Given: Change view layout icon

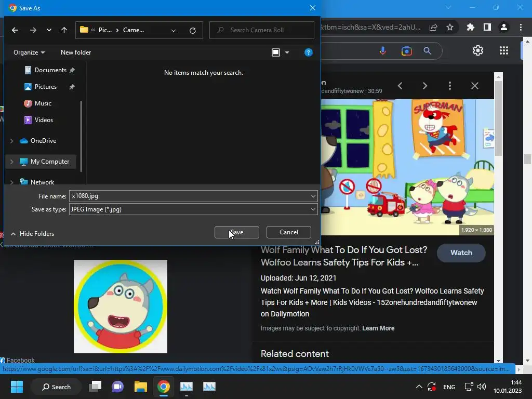Looking at the screenshot, I should (x=276, y=52).
